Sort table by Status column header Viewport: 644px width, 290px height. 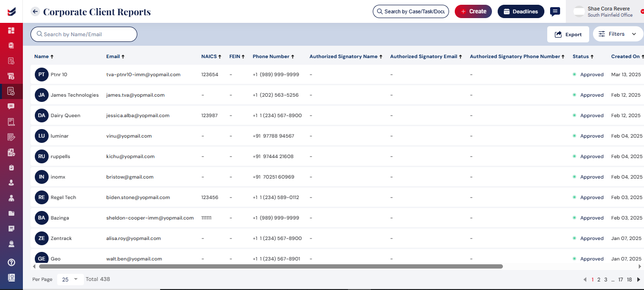[x=583, y=57]
